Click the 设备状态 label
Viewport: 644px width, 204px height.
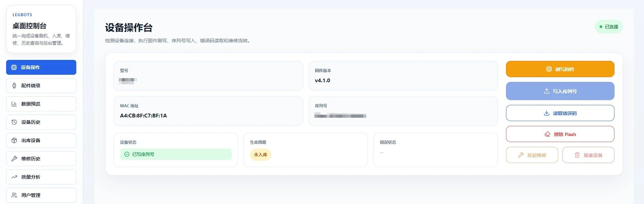coord(128,142)
